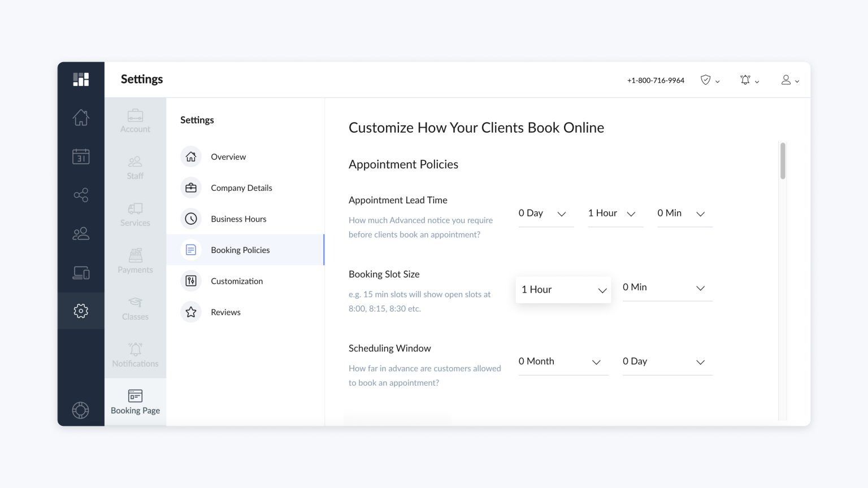Open the scheduling '0 Month' dropdown
Viewport: 868px width, 488px height.
click(x=563, y=361)
